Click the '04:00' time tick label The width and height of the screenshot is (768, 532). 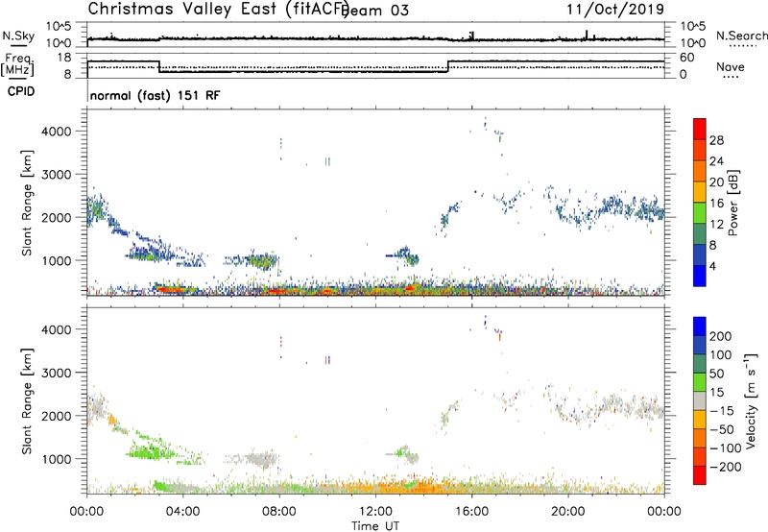click(x=183, y=512)
